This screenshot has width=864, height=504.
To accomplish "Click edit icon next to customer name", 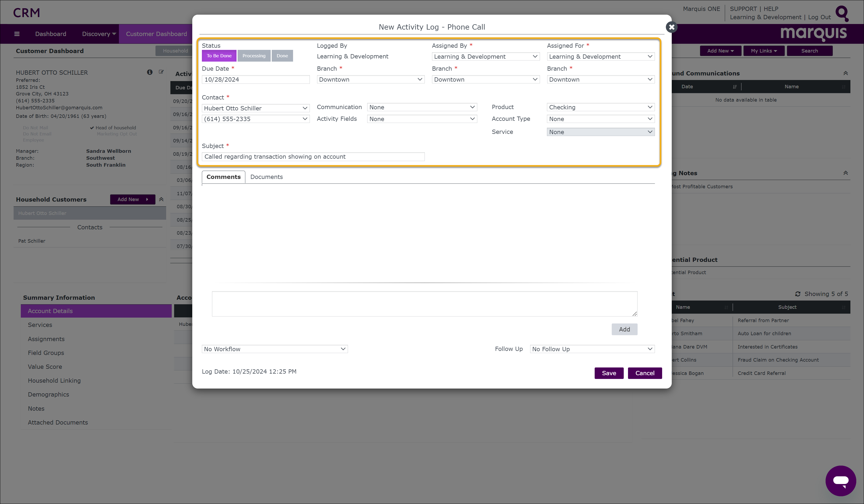I will click(x=161, y=72).
